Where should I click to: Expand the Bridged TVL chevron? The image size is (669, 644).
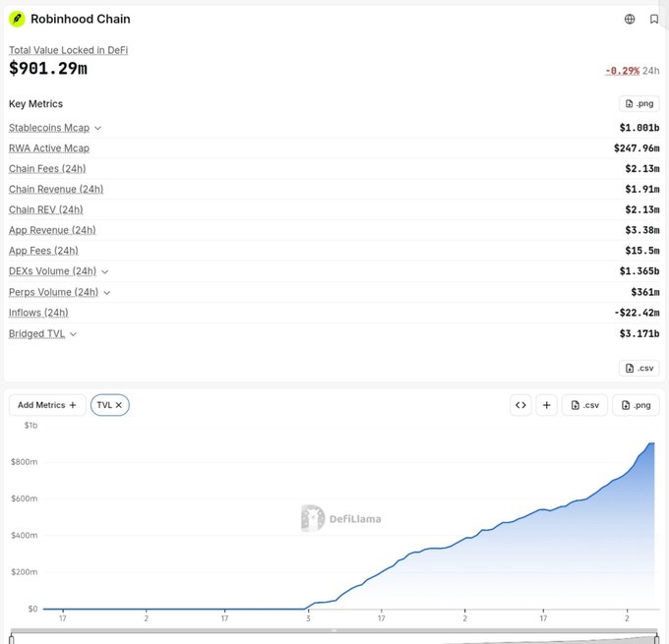pyautogui.click(x=73, y=334)
